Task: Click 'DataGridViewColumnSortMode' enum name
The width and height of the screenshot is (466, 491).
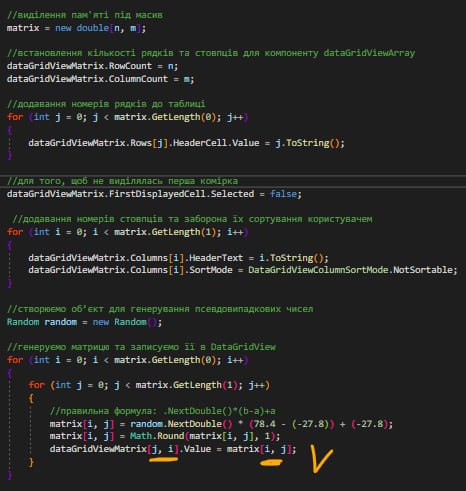Action: (x=318, y=270)
